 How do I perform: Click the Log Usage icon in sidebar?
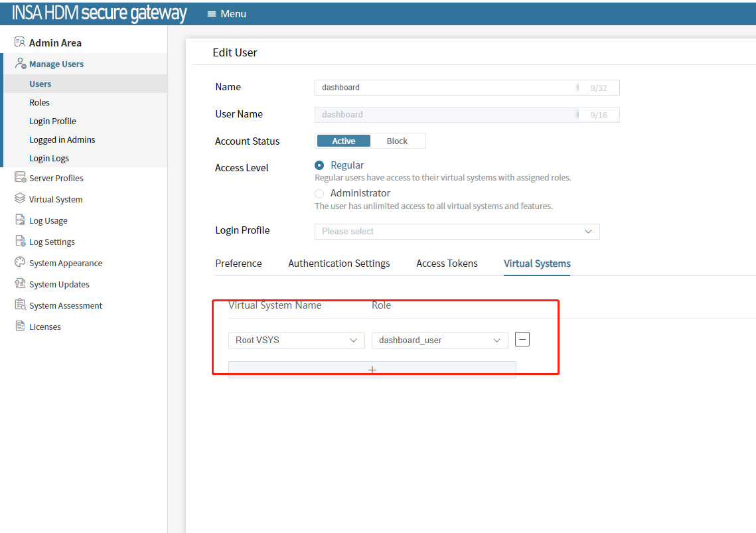pos(20,220)
